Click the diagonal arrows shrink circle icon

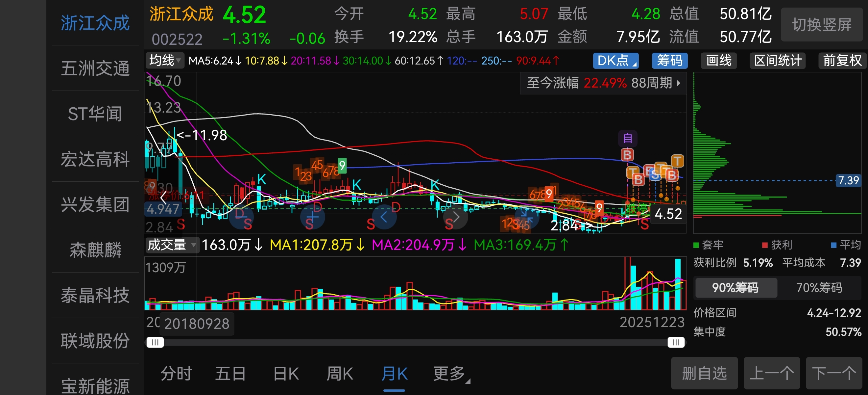coord(527,217)
